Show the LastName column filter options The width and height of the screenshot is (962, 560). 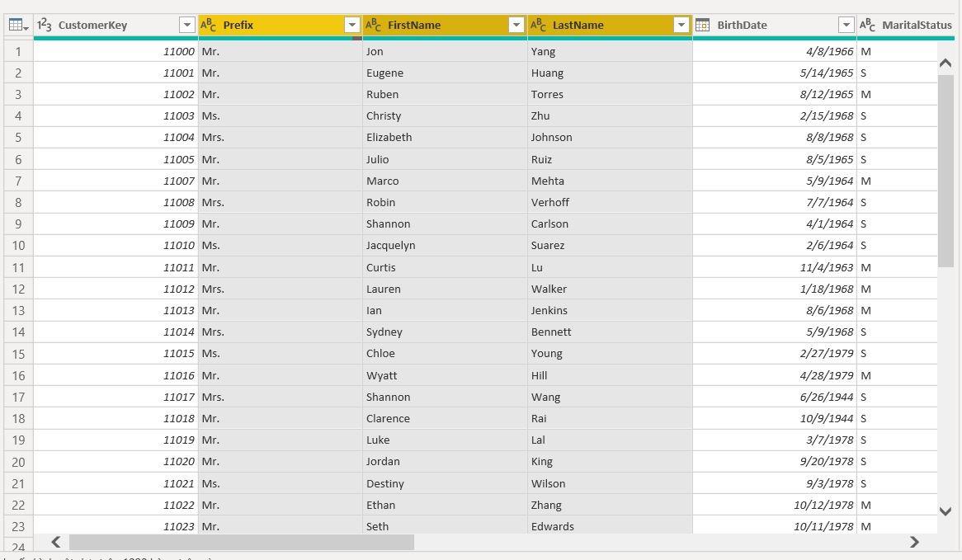681,26
